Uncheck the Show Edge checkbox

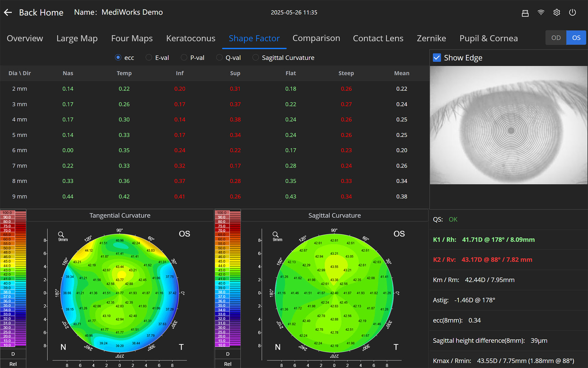(x=437, y=58)
